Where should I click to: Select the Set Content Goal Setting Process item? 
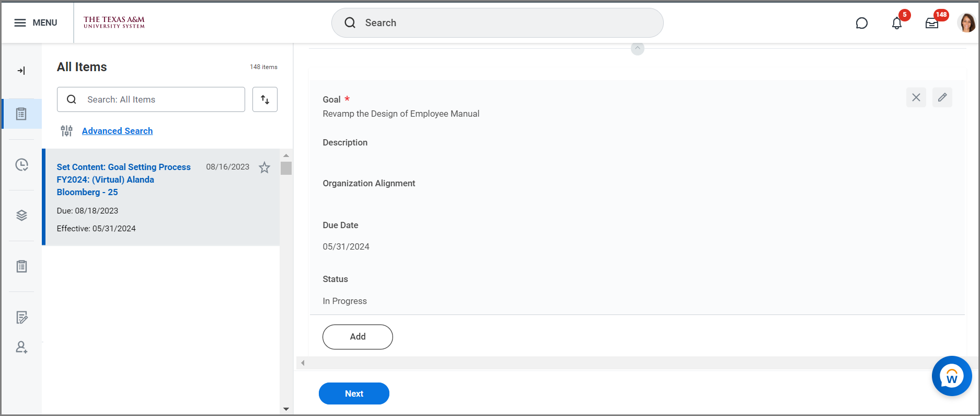tap(123, 179)
